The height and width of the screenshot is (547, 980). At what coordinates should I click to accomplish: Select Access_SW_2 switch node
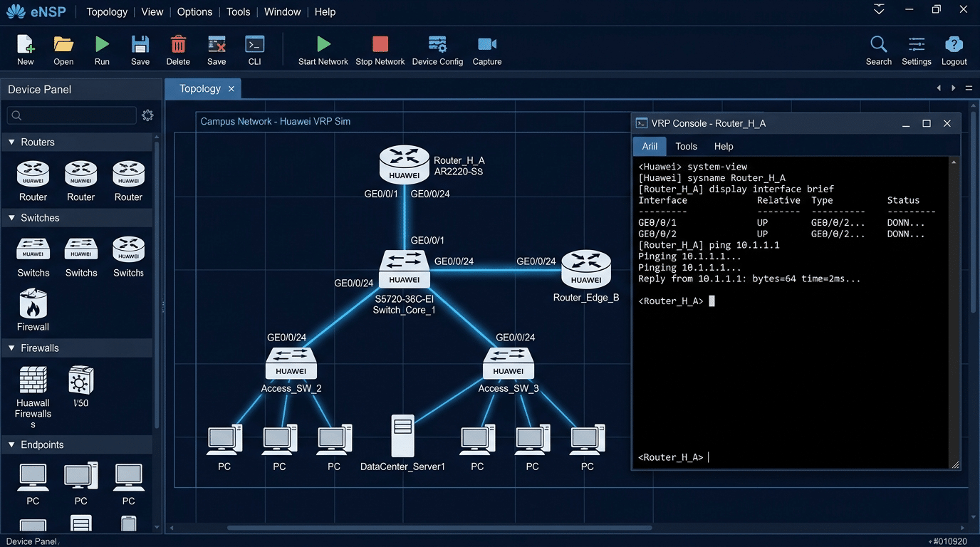(291, 364)
